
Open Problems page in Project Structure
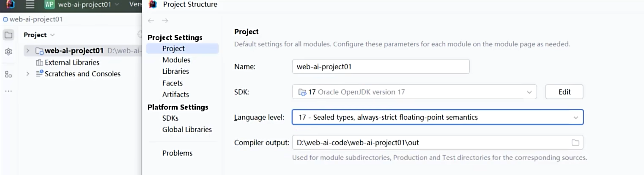coord(177,153)
